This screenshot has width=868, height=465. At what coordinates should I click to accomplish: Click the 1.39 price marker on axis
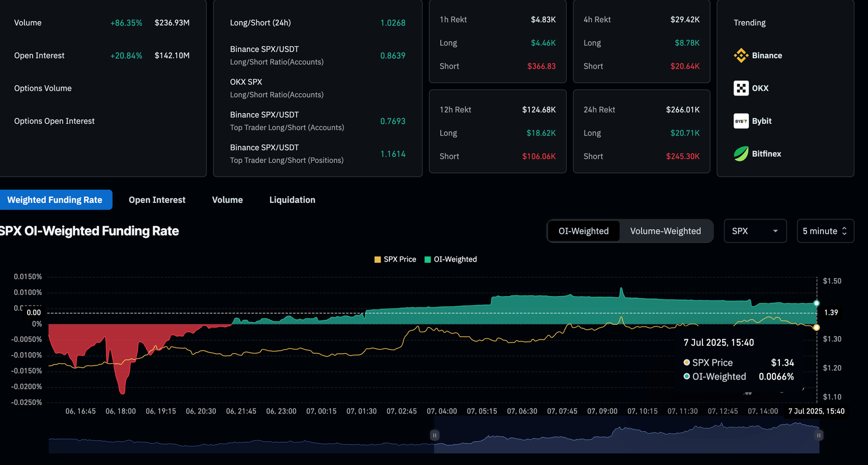click(831, 312)
